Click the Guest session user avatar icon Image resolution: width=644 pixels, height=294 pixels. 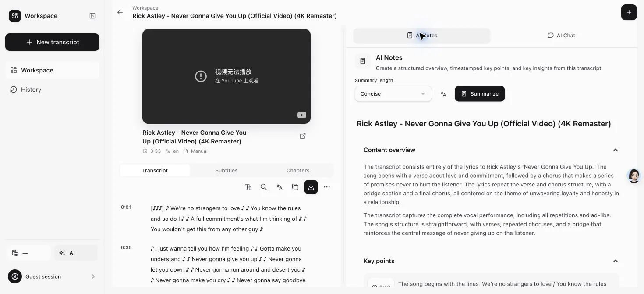tap(15, 276)
